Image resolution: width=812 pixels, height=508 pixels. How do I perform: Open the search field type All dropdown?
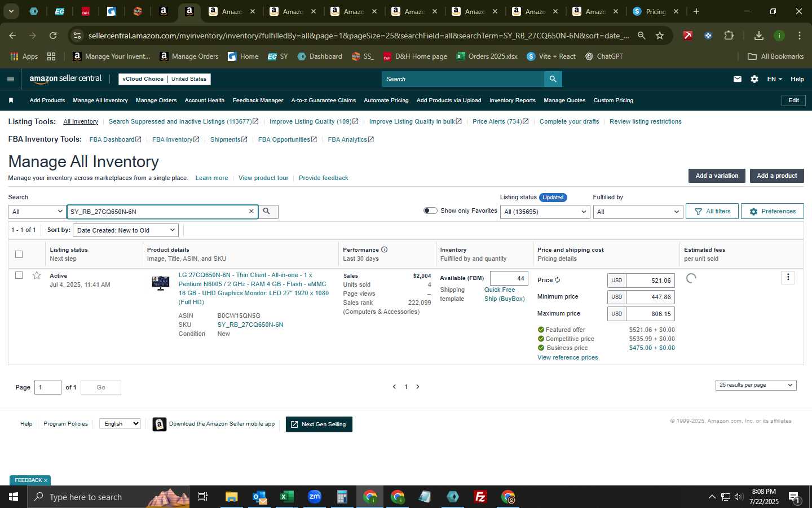pyautogui.click(x=37, y=212)
